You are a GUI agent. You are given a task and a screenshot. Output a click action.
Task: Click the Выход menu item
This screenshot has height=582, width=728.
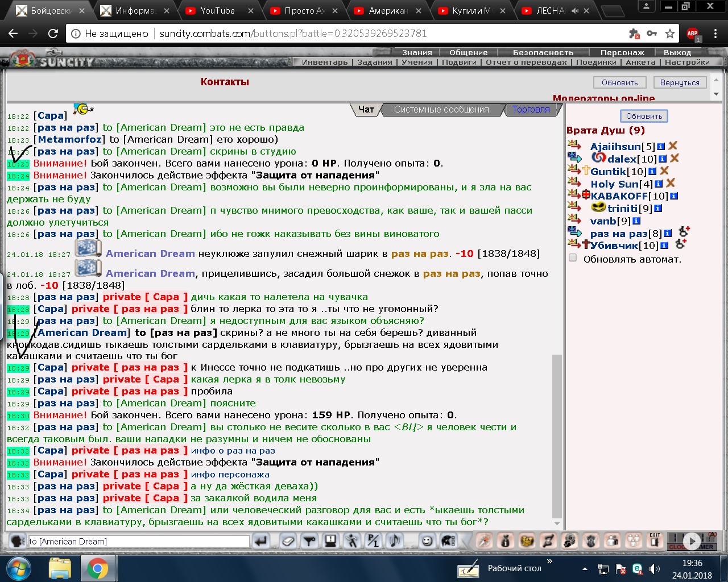(677, 52)
